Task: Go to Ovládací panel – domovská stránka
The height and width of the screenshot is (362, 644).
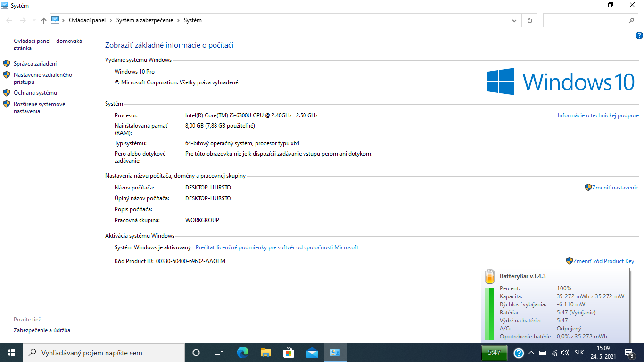Action: [x=48, y=44]
